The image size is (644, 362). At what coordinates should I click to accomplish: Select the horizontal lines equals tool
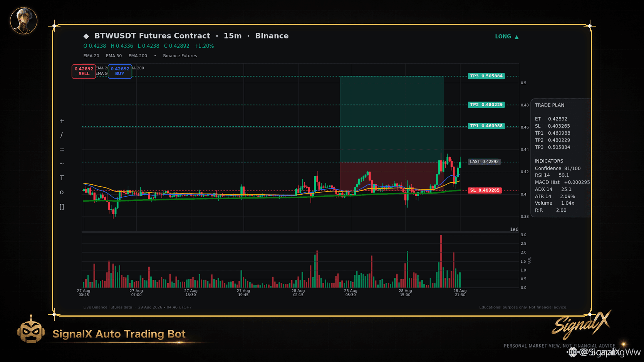pyautogui.click(x=62, y=149)
